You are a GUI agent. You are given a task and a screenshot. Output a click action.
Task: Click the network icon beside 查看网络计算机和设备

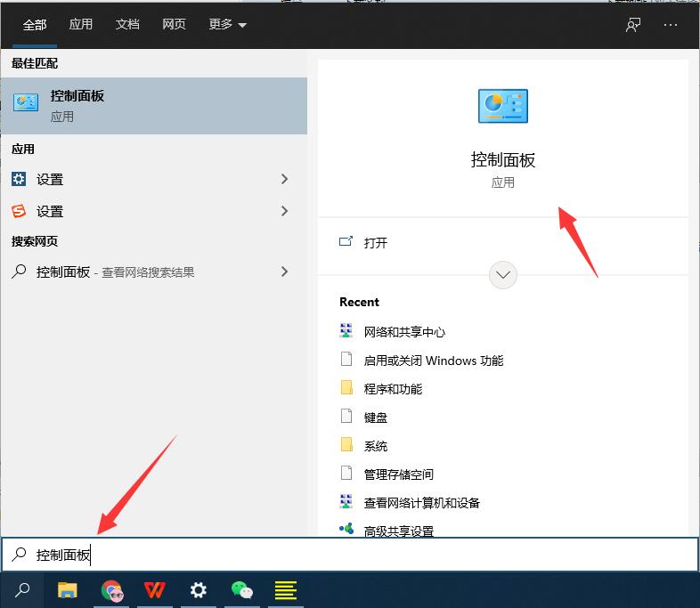point(346,501)
